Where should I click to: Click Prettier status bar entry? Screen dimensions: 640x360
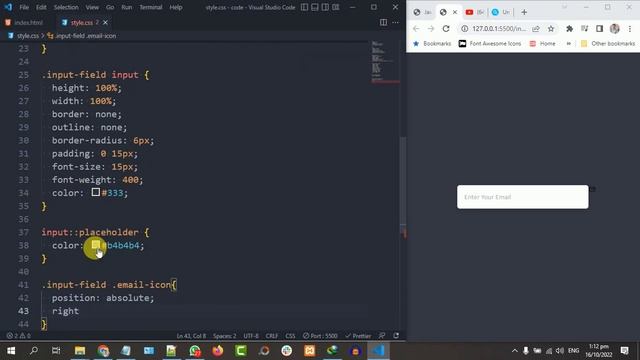click(358, 336)
